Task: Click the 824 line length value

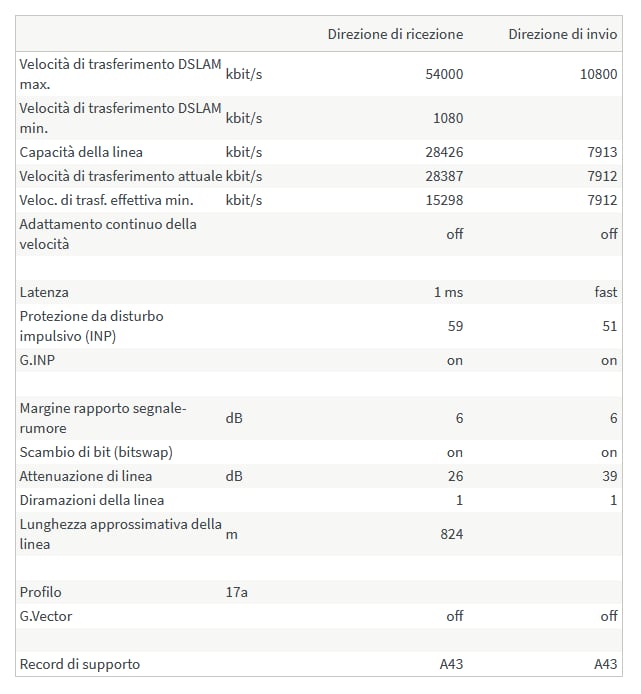Action: coord(452,534)
